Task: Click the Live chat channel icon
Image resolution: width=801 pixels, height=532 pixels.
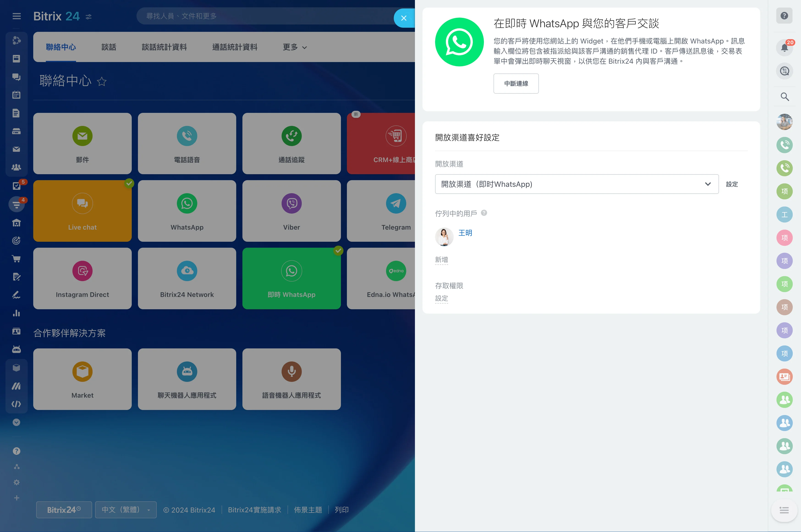Action: tap(82, 204)
